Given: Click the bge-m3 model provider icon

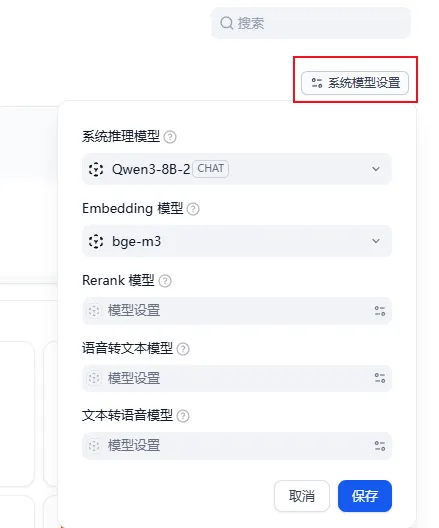Looking at the screenshot, I should coord(96,241).
